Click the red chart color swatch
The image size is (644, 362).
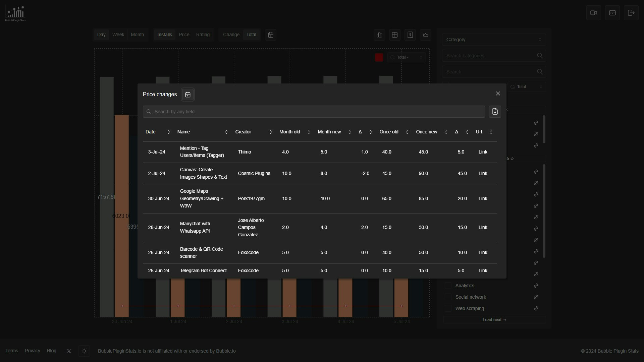click(x=379, y=57)
